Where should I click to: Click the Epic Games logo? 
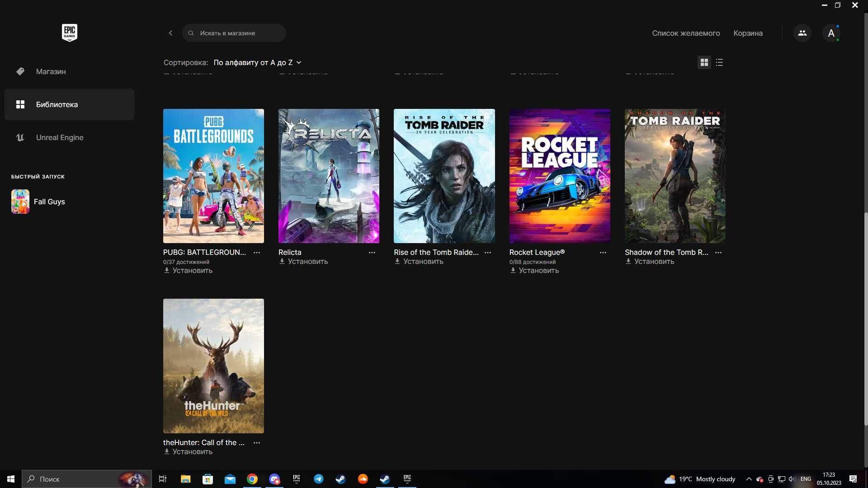pos(69,33)
